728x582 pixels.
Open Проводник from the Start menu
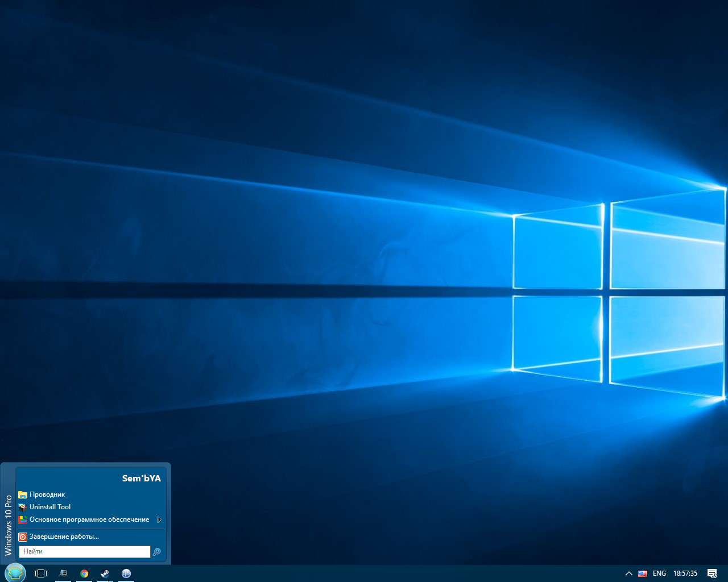click(90, 494)
